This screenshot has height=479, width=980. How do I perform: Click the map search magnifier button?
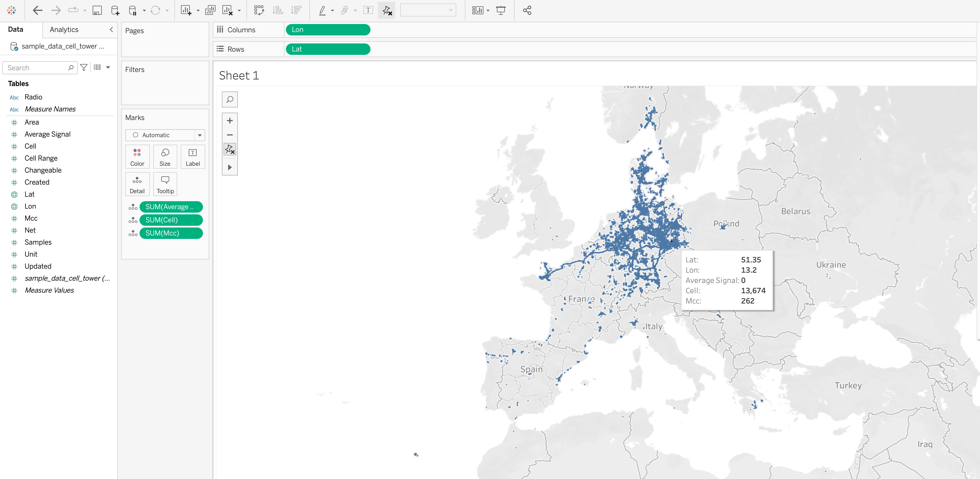coord(230,100)
